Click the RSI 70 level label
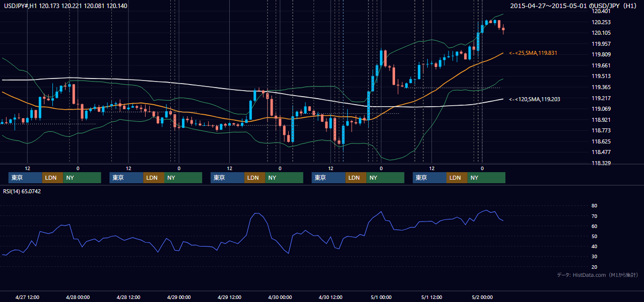The height and width of the screenshot is (302, 644). coord(595,216)
